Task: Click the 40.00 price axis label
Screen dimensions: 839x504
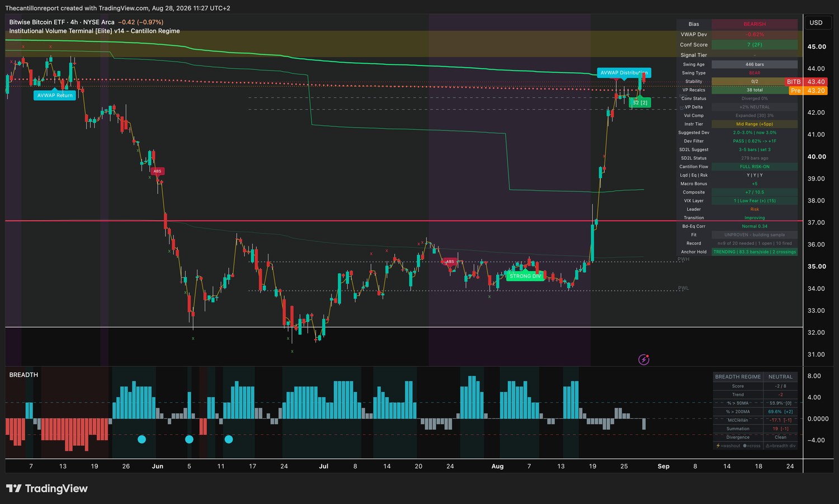Action: (x=817, y=157)
